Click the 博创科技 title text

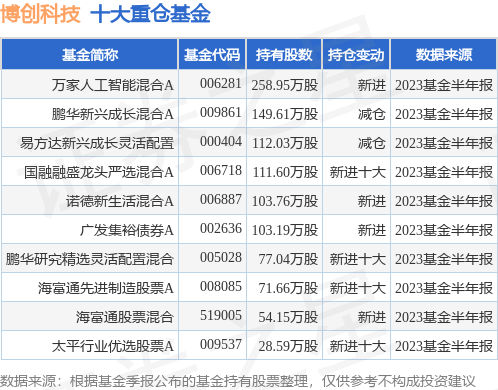point(40,14)
